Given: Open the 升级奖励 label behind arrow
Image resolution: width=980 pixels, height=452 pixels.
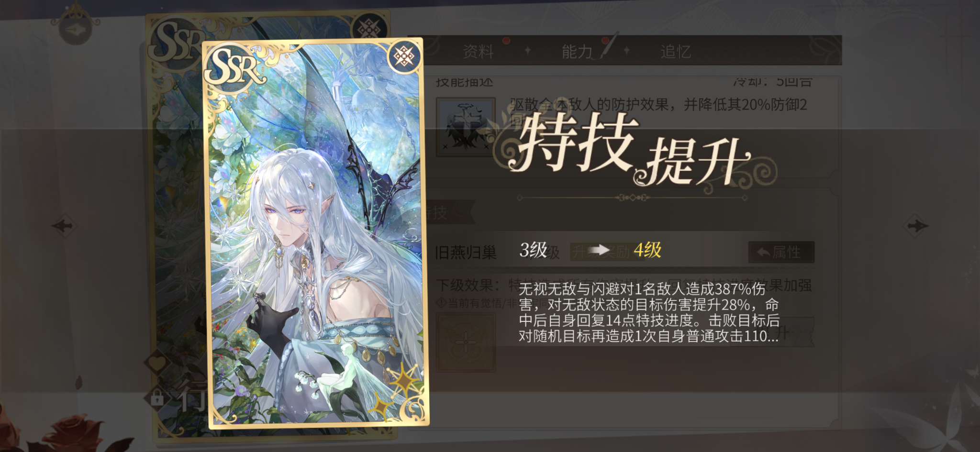Looking at the screenshot, I should 602,252.
